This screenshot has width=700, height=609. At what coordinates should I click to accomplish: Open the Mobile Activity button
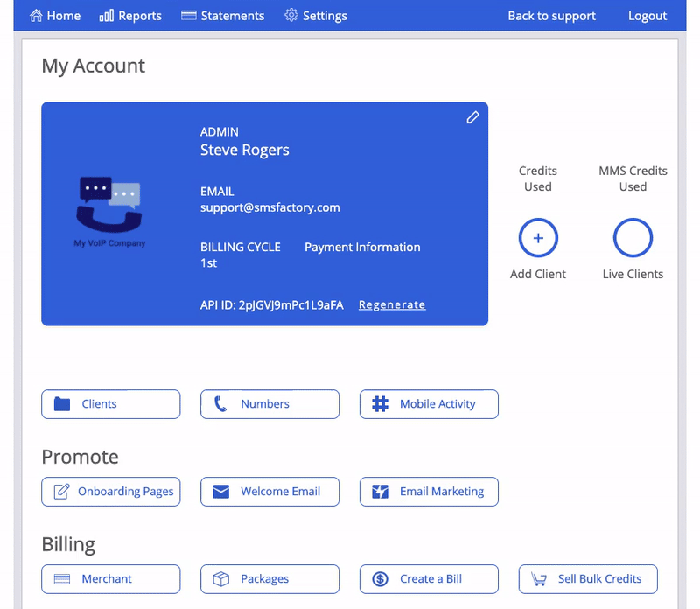(429, 404)
